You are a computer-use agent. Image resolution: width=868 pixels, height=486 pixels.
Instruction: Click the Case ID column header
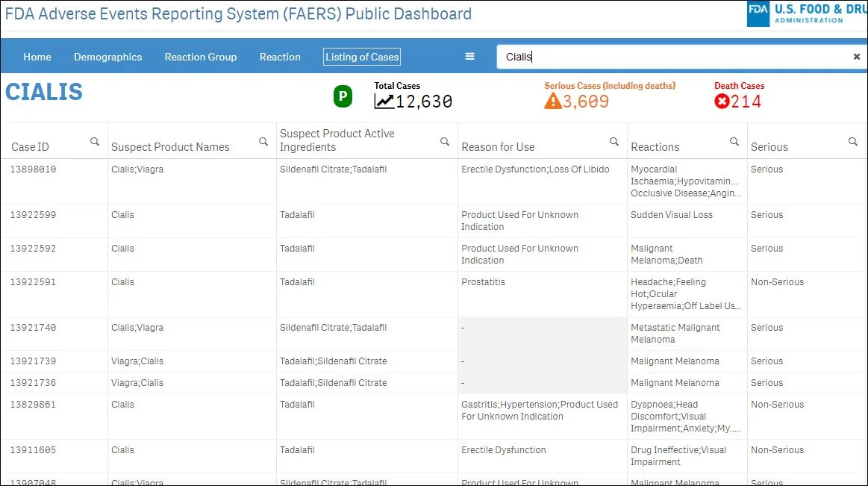[30, 146]
